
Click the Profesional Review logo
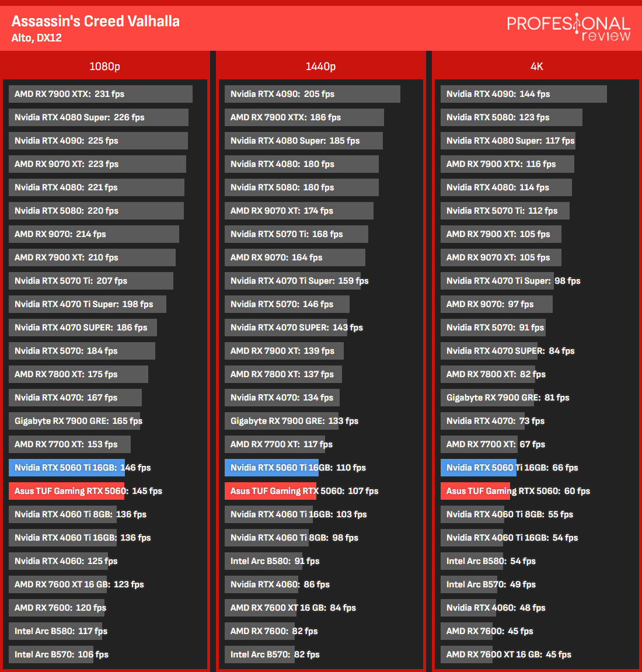coord(569,27)
